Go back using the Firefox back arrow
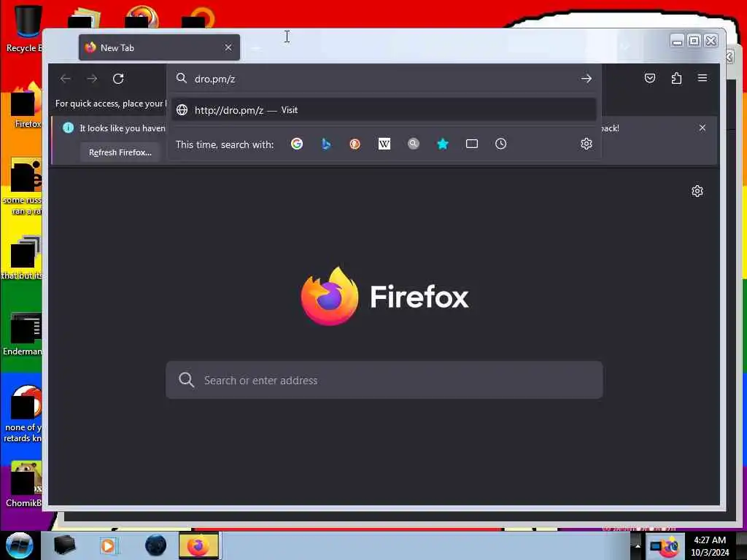This screenshot has height=560, width=747. pos(66,79)
